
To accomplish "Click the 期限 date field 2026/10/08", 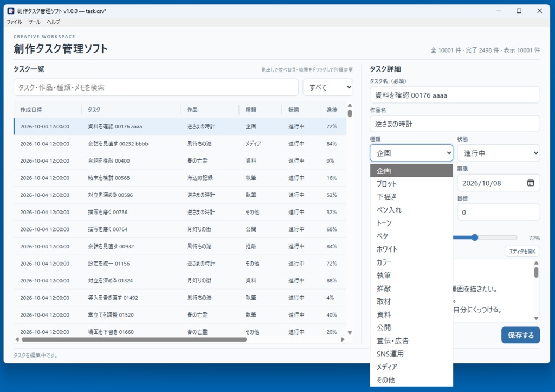I will (x=499, y=183).
